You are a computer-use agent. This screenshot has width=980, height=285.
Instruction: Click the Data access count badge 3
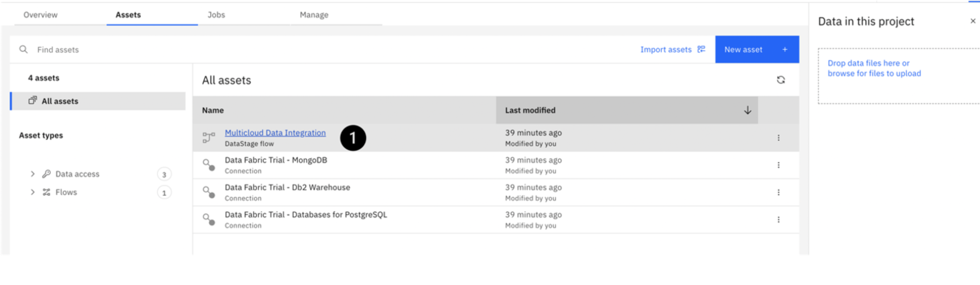[x=164, y=175]
